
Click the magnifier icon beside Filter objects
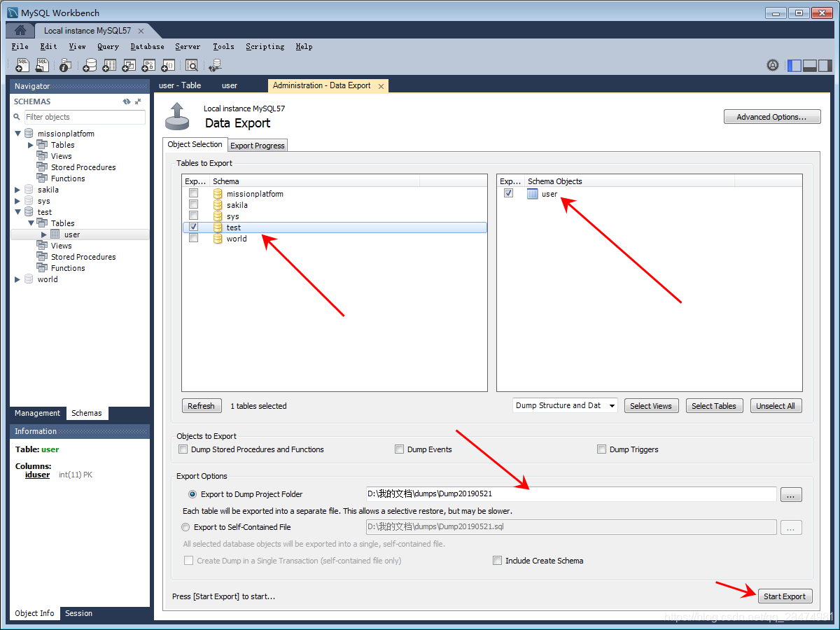18,117
